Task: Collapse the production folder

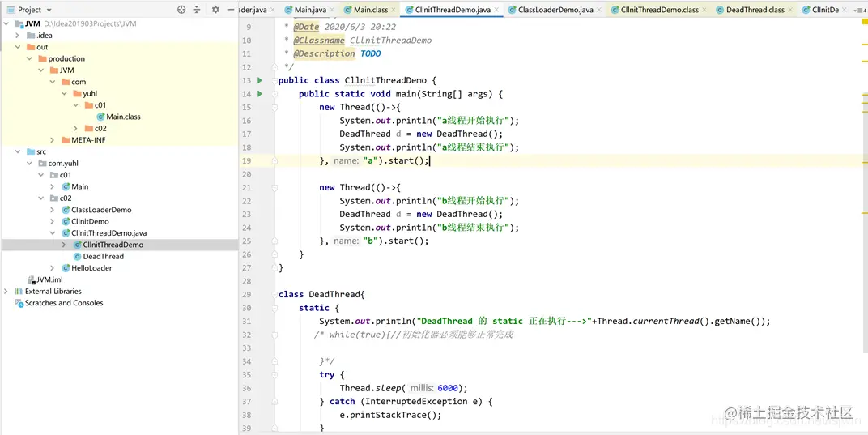Action: click(29, 59)
